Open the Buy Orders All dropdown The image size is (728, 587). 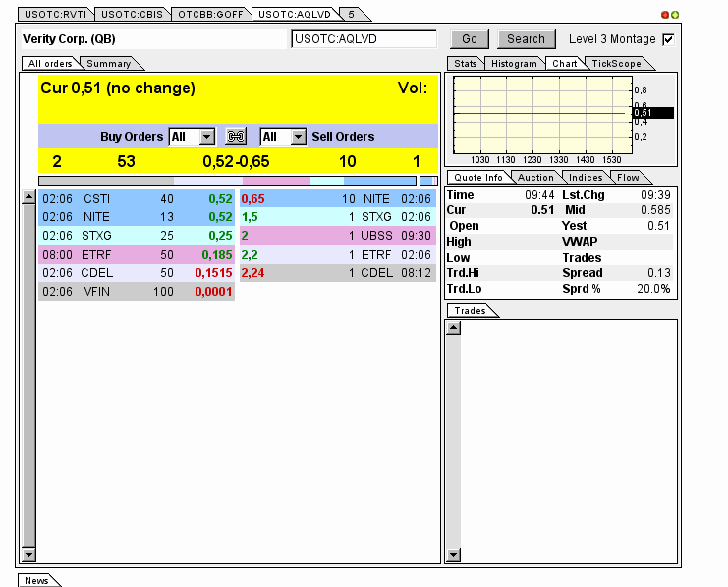[x=192, y=136]
